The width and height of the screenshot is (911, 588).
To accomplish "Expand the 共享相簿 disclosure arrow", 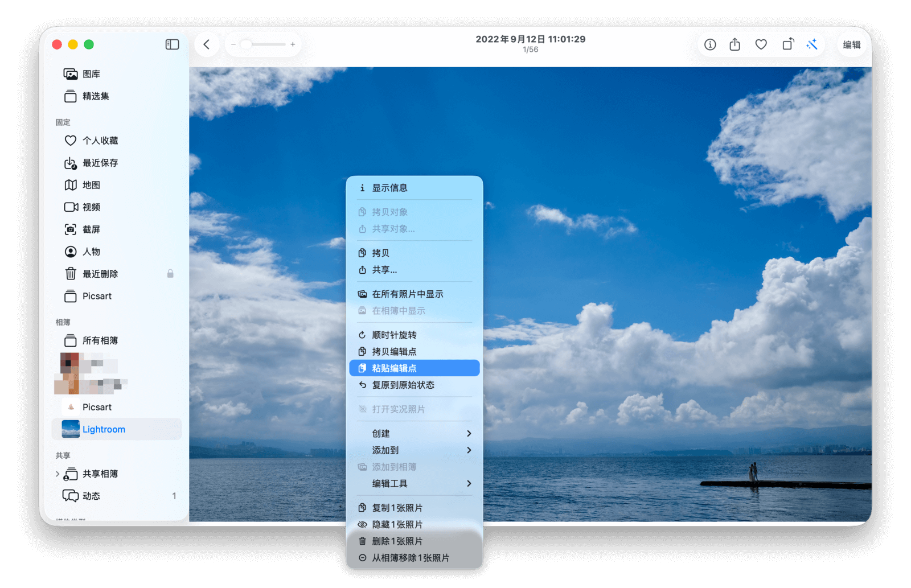I will coord(58,474).
